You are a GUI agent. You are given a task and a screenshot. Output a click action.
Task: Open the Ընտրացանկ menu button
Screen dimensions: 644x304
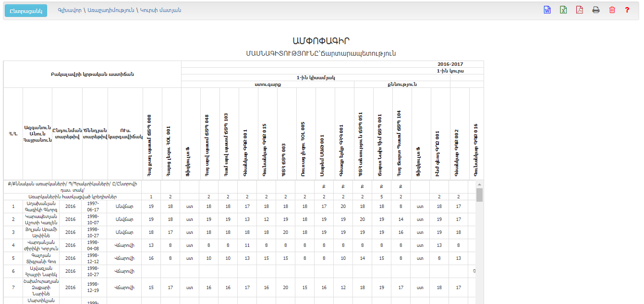point(26,11)
